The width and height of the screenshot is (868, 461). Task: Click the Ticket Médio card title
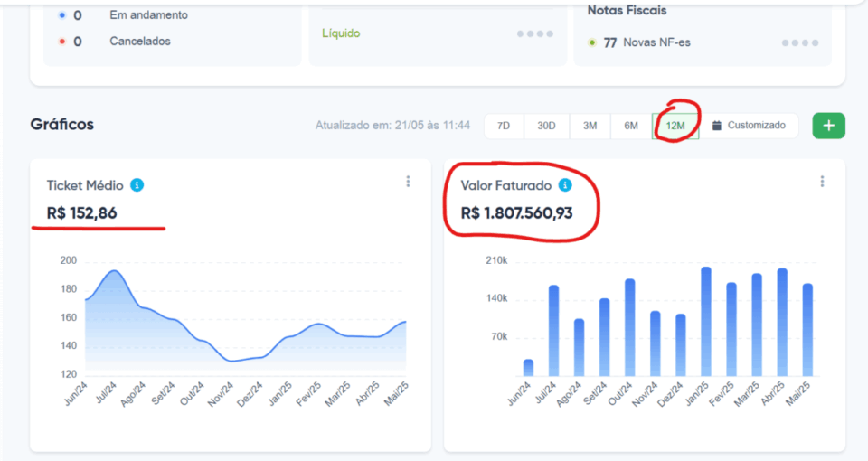coord(85,185)
